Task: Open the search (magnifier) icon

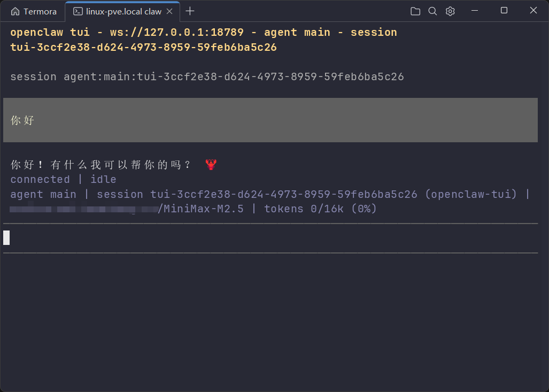Action: coord(432,11)
